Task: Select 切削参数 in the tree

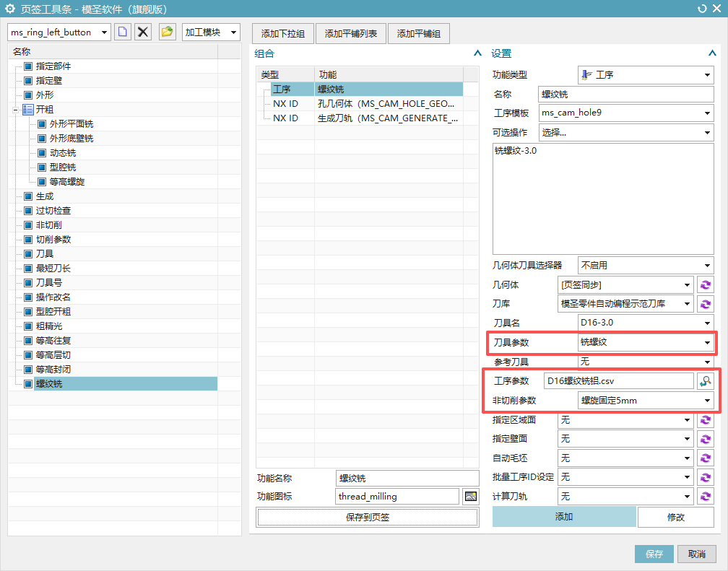Action: [x=53, y=240]
